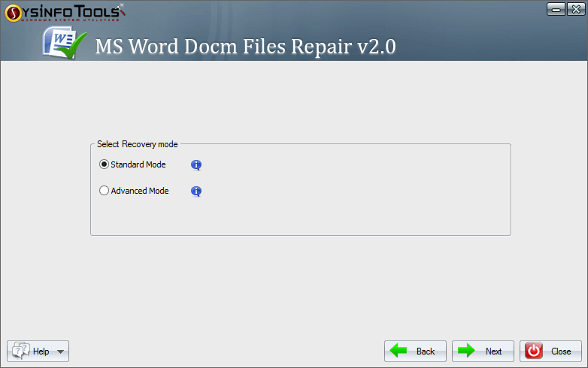The image size is (588, 368).
Task: Go to previous step with Back
Action: click(415, 351)
